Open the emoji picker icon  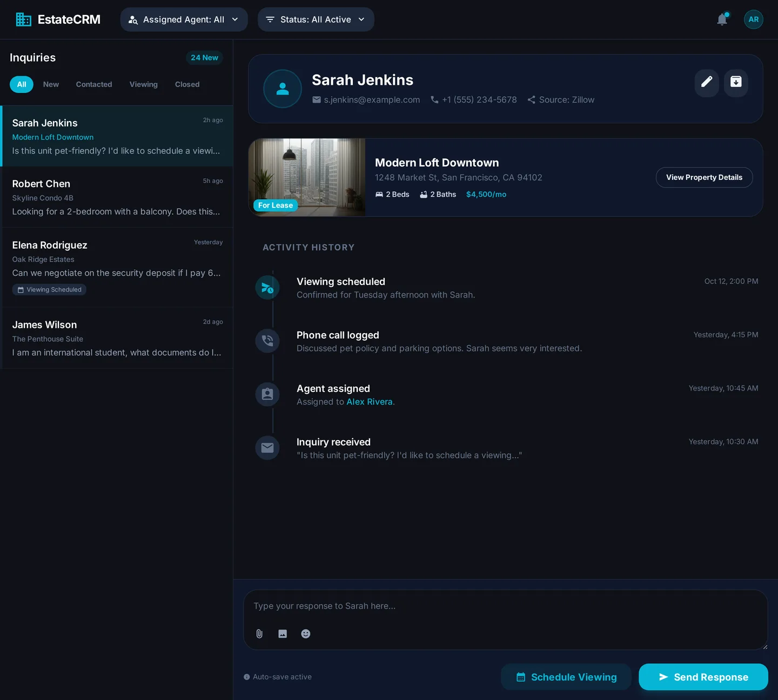[x=306, y=634]
